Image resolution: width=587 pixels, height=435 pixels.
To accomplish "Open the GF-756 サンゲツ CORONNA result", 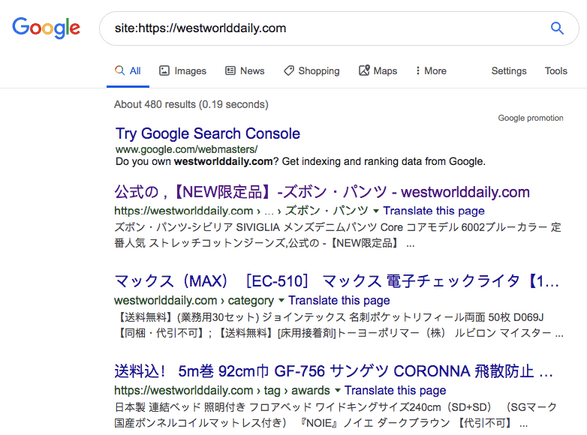I will (x=334, y=371).
